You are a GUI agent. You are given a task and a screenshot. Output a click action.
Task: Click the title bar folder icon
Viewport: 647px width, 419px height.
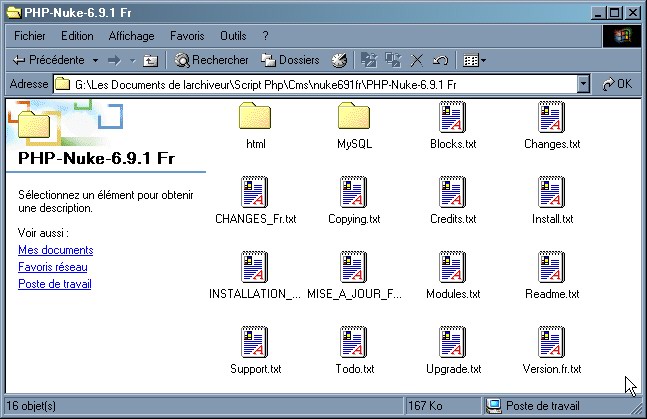pyautogui.click(x=14, y=13)
